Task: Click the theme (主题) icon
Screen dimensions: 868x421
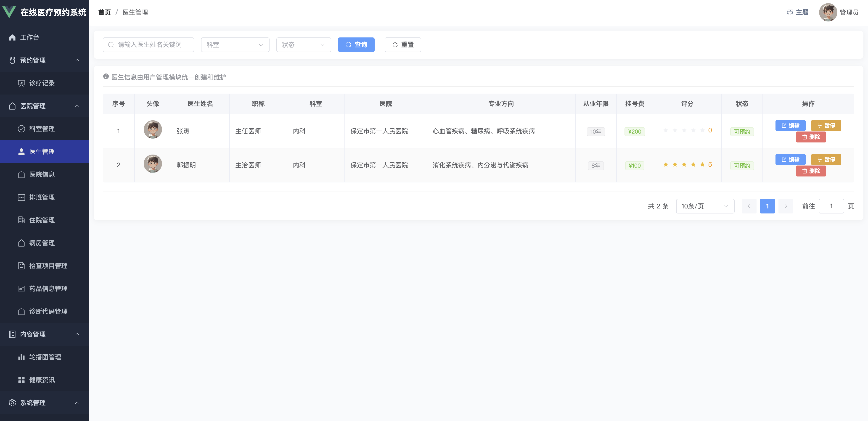Action: (789, 13)
